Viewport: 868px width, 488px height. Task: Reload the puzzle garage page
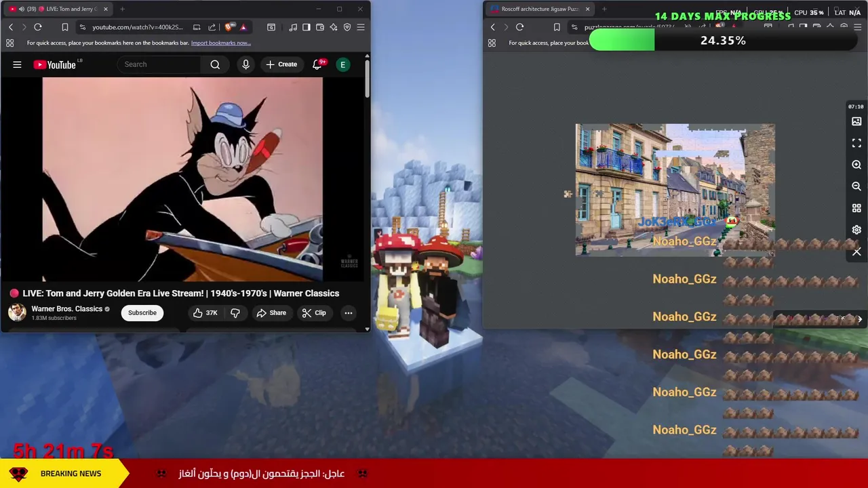(519, 27)
